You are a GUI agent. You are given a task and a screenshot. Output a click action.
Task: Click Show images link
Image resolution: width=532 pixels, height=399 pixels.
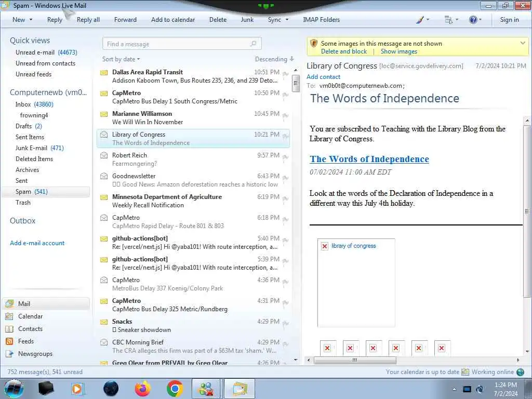pyautogui.click(x=398, y=51)
